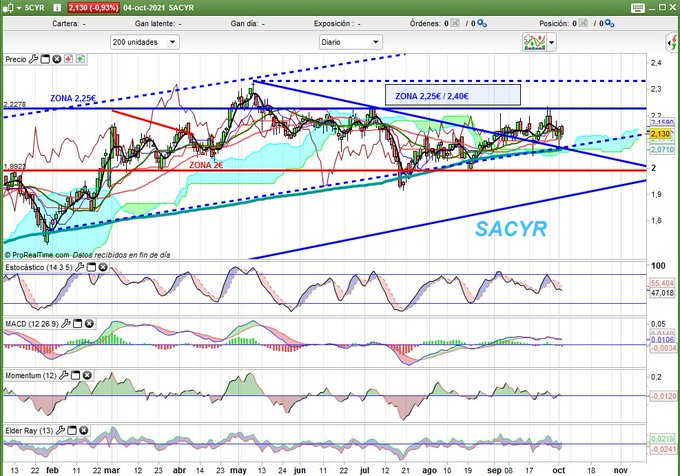Maximize the Precio panel window icon

click(45, 59)
